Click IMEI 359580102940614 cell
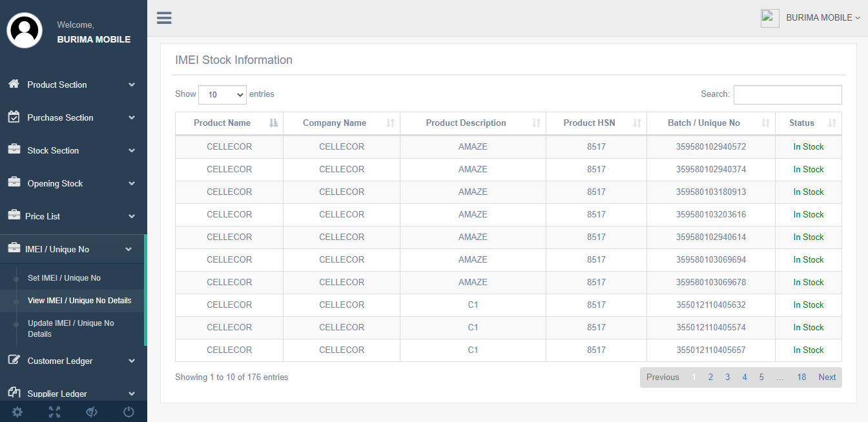Viewport: 868px width, 422px height. 711,237
